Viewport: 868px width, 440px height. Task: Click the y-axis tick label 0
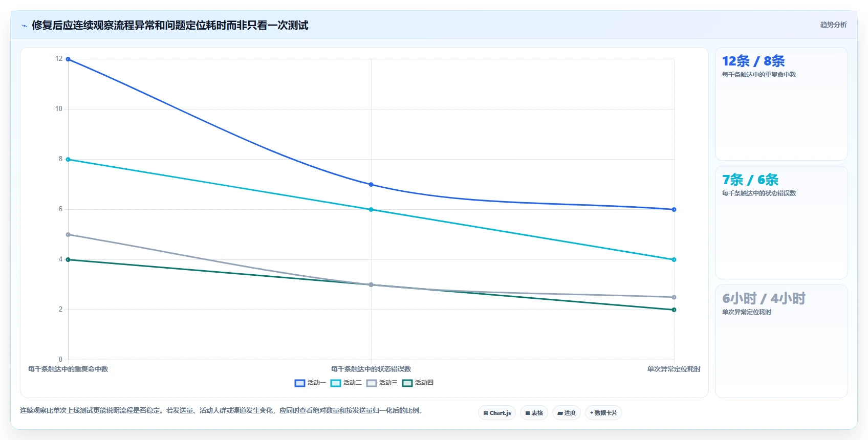tap(60, 360)
